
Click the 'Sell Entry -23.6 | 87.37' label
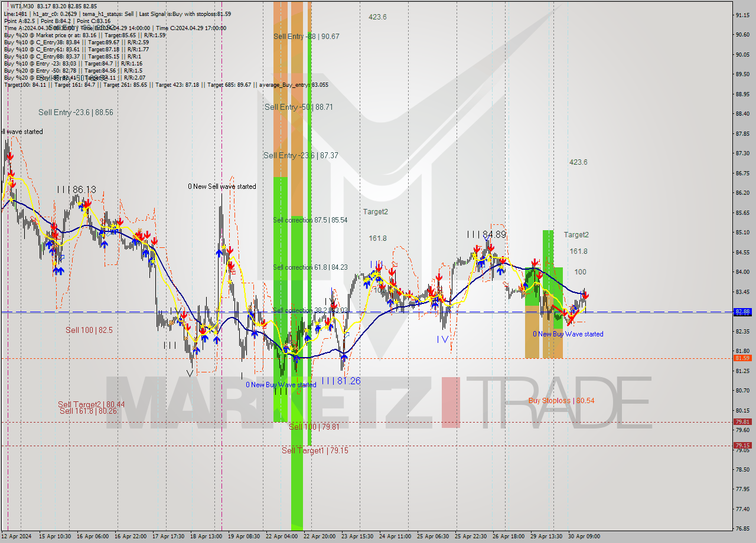tap(301, 156)
